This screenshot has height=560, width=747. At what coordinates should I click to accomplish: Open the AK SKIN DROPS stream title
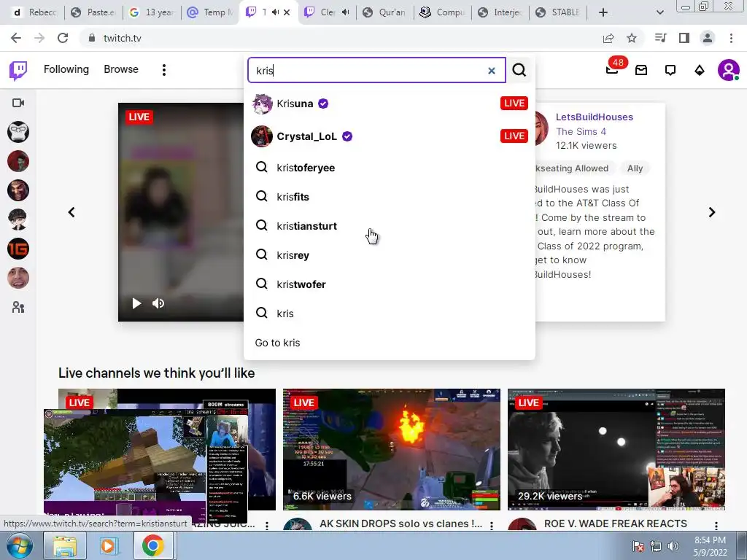pyautogui.click(x=400, y=524)
